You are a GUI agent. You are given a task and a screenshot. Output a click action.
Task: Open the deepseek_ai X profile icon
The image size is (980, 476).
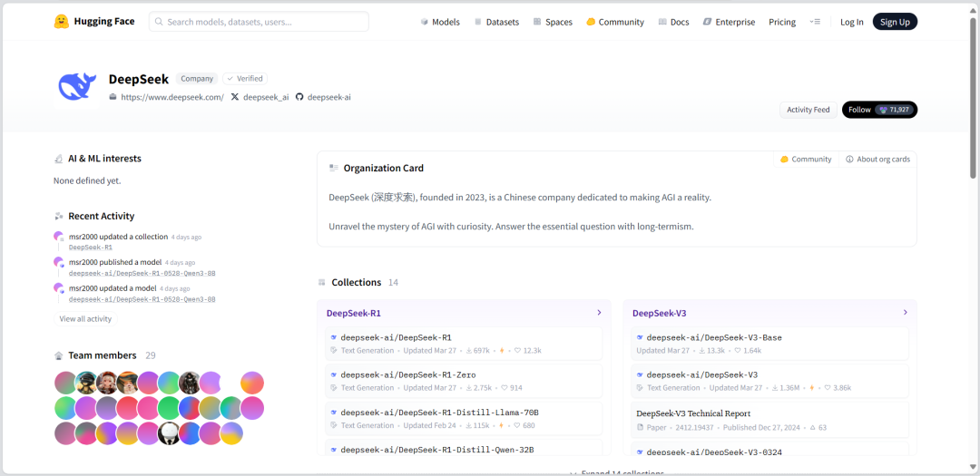tap(235, 97)
